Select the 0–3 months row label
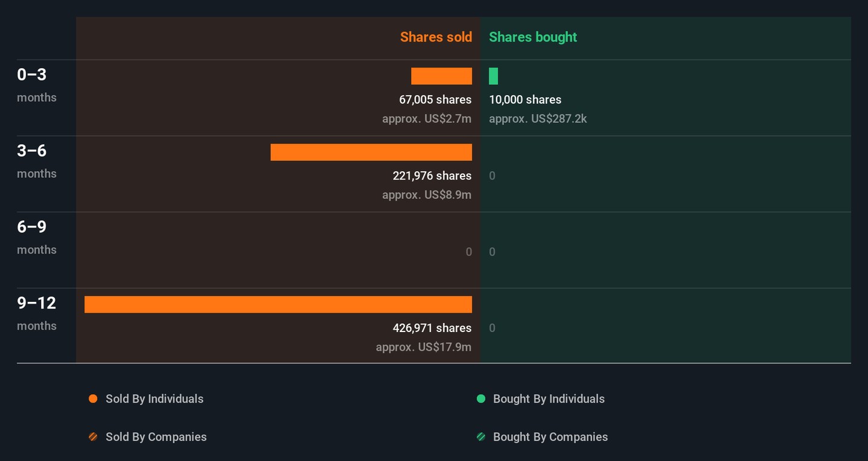 [32, 75]
